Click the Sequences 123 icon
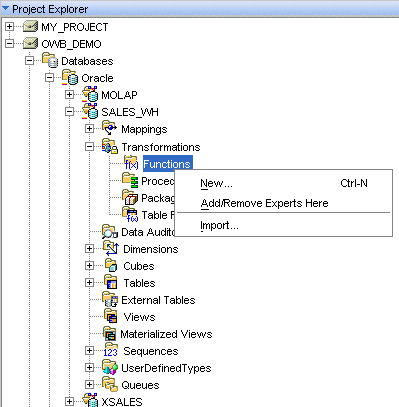The image size is (399, 407). [111, 350]
